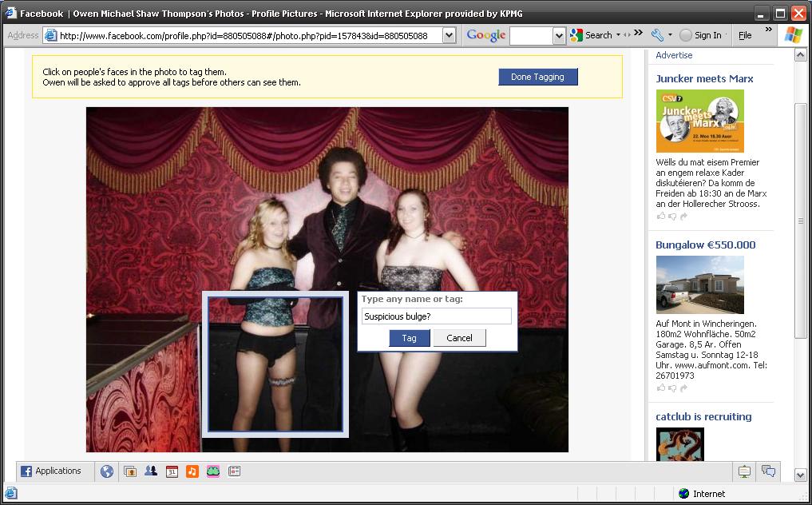Viewport: 812px width, 505px height.
Task: Click the Juncker meets Marx ad image
Action: 699,121
